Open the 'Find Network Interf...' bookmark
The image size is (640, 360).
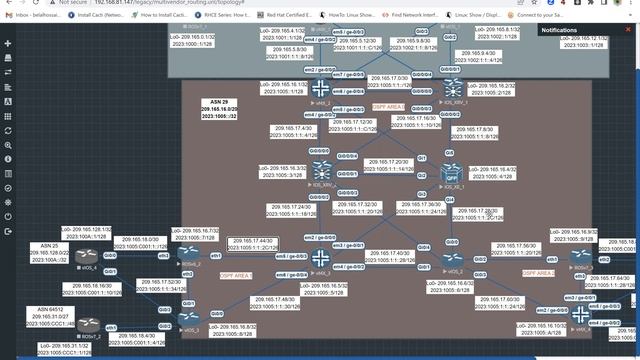point(410,15)
